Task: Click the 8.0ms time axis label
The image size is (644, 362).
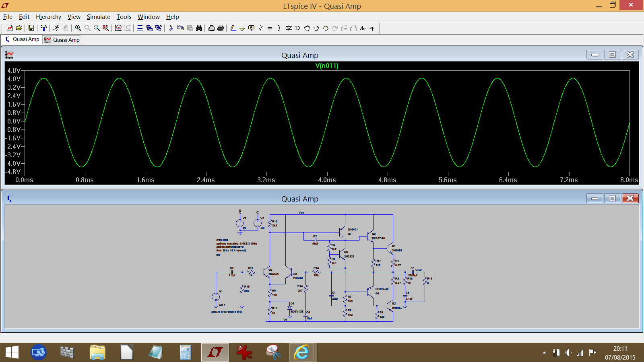Action: click(629, 180)
